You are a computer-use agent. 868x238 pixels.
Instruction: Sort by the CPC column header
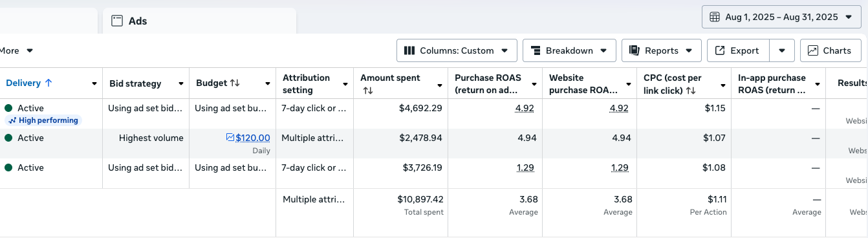[x=673, y=84]
